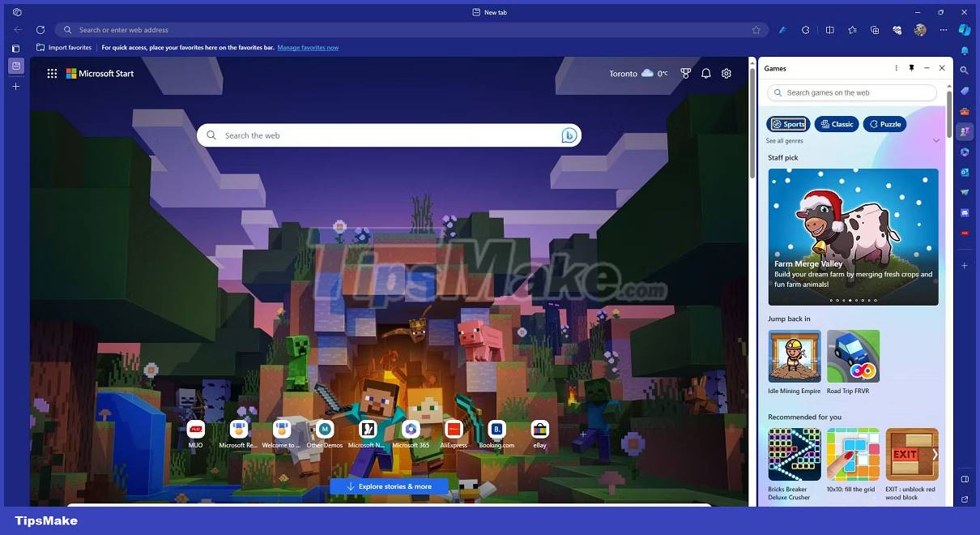Open the app launcher grid icon
The height and width of the screenshot is (535, 980).
[52, 73]
